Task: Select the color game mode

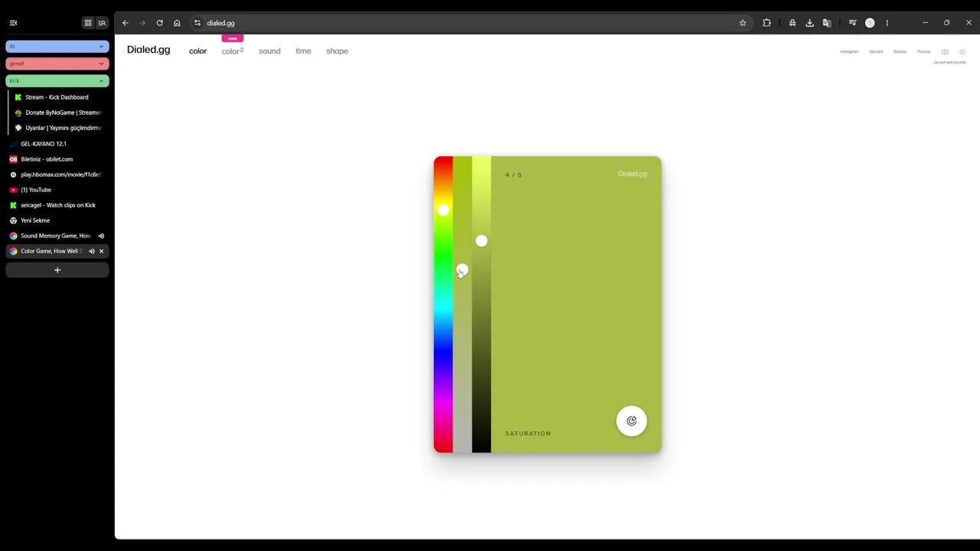Action: (x=198, y=51)
